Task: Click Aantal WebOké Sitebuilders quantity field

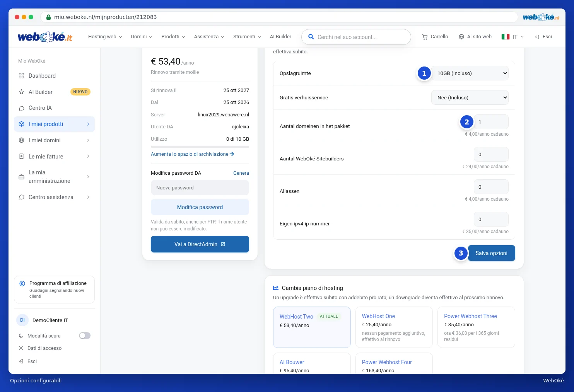Action: tap(491, 154)
